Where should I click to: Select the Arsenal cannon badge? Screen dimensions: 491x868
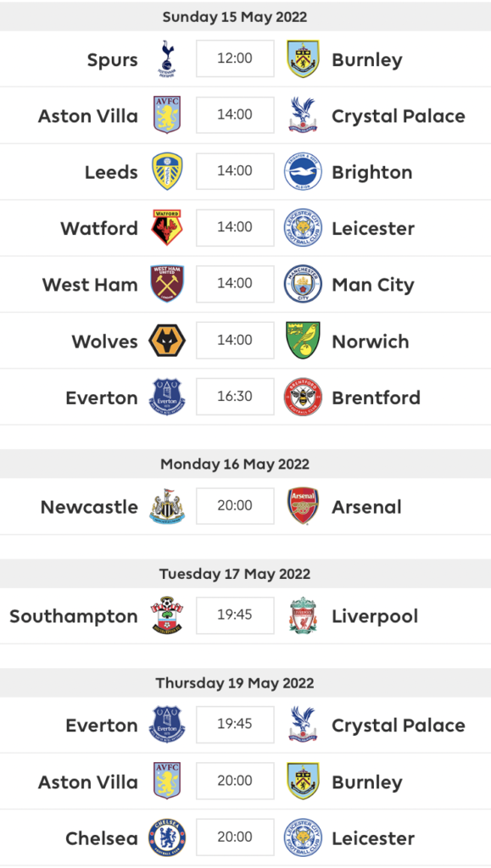pos(304,506)
